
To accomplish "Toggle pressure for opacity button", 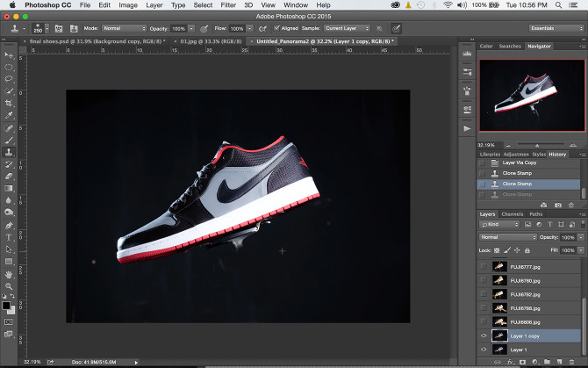I will tap(204, 28).
